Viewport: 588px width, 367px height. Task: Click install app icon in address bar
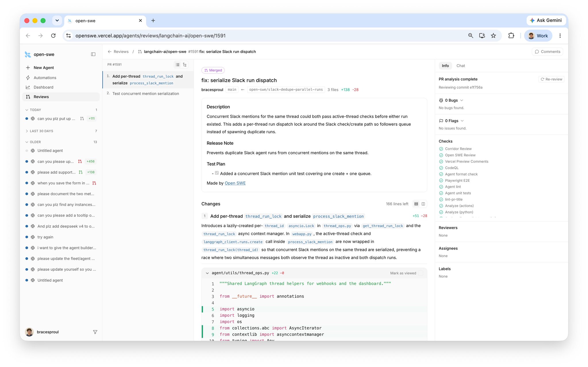click(x=482, y=36)
